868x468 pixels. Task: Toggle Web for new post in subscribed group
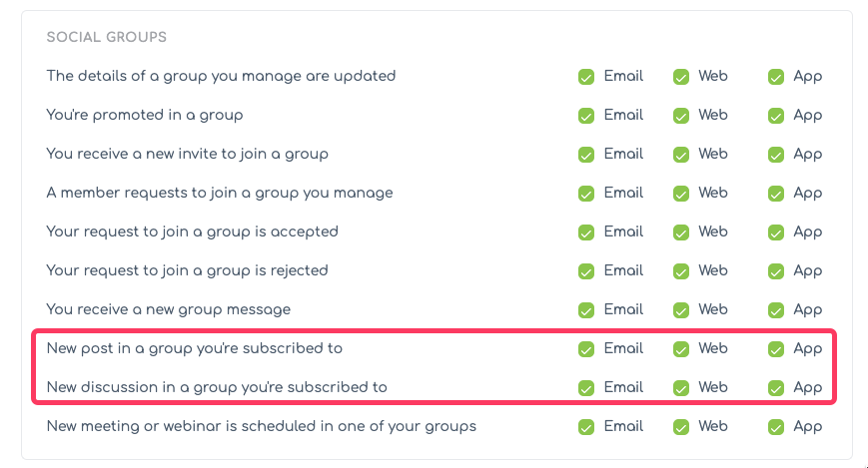681,349
